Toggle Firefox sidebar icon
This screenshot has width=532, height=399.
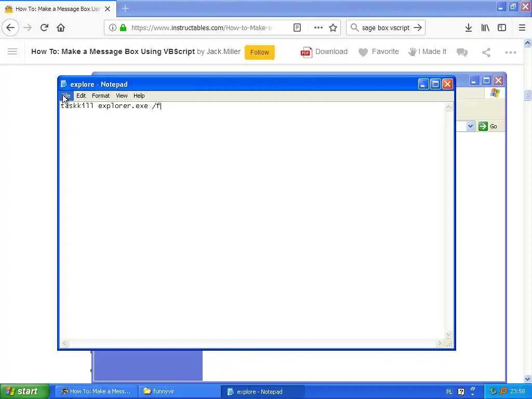pyautogui.click(x=501, y=28)
